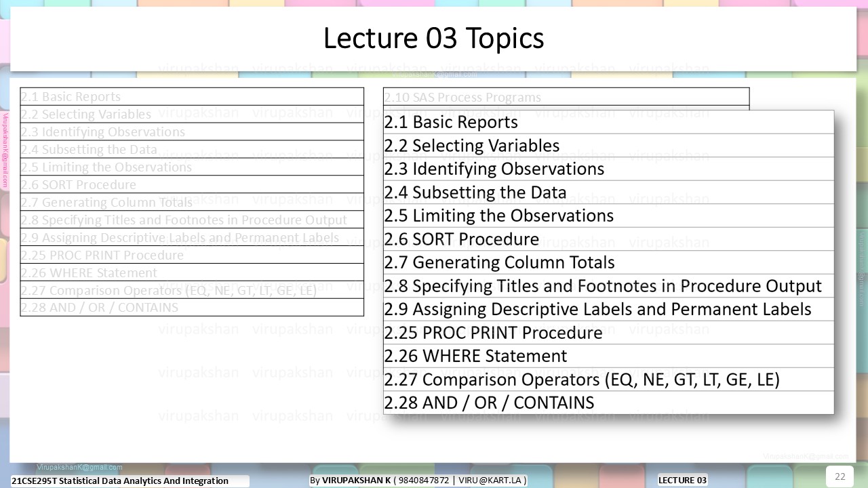868x488 pixels.
Task: Select enlarged row 2.25 PROC PRINT Procedure
Action: click(x=608, y=332)
